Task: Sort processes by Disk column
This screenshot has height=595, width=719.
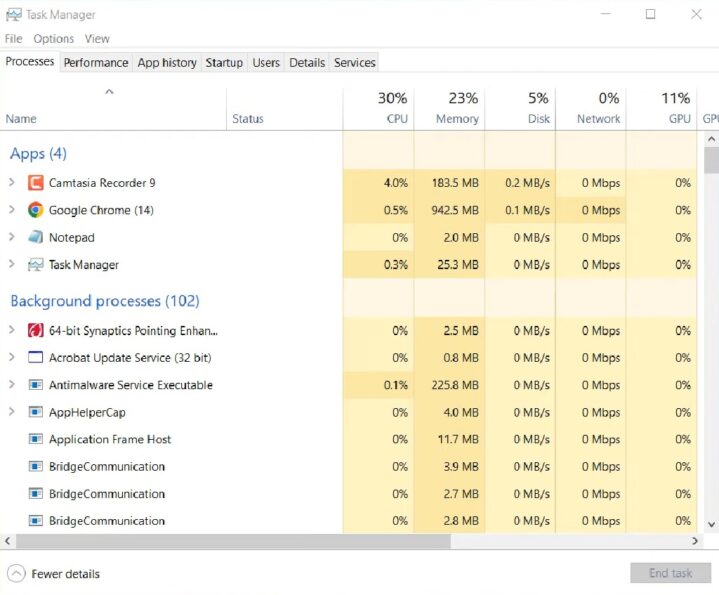Action: [x=520, y=109]
